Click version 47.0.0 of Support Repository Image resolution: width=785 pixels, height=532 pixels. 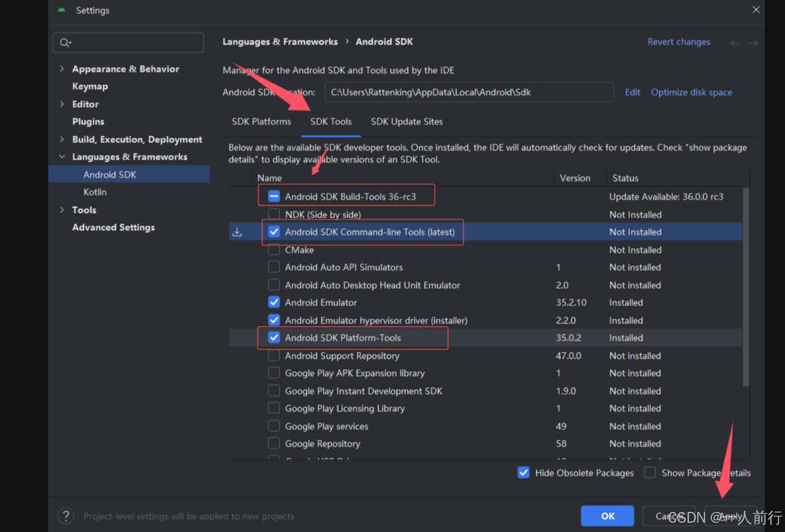(x=568, y=355)
